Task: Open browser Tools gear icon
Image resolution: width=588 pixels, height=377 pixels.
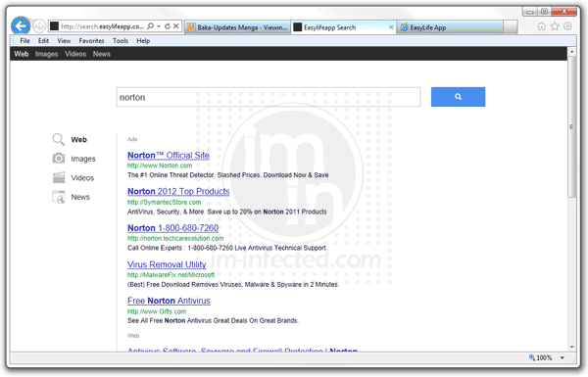Action: pos(567,26)
